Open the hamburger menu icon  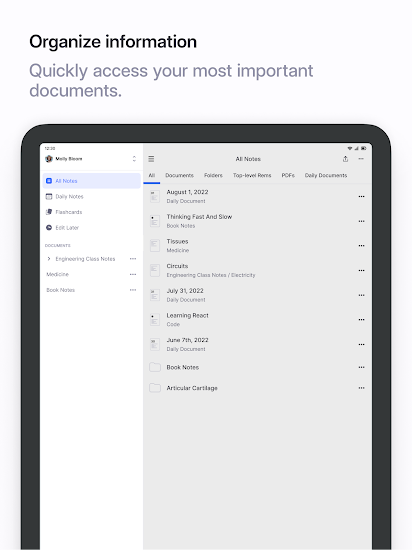(x=151, y=159)
